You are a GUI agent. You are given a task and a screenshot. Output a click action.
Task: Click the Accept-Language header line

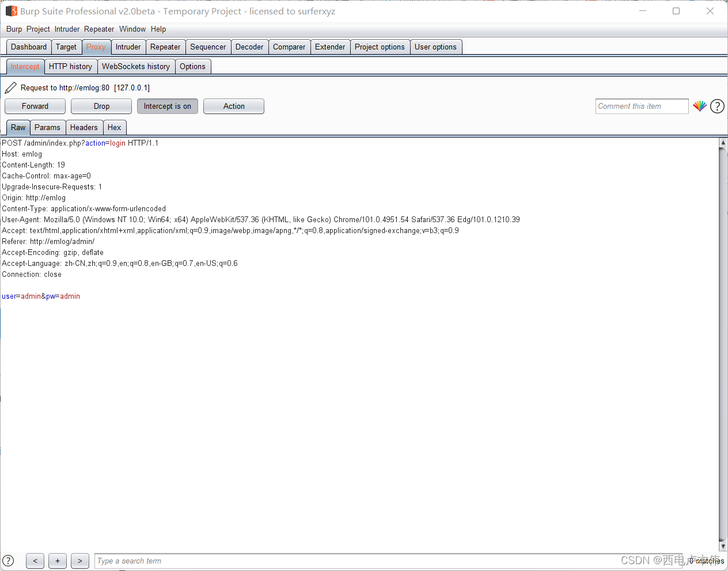point(120,264)
